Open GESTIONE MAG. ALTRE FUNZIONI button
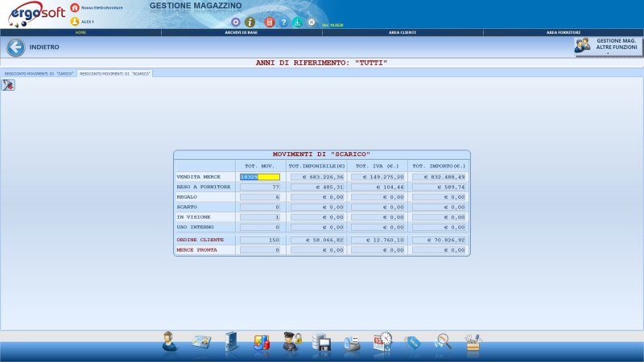The image size is (644, 362). coord(609,47)
